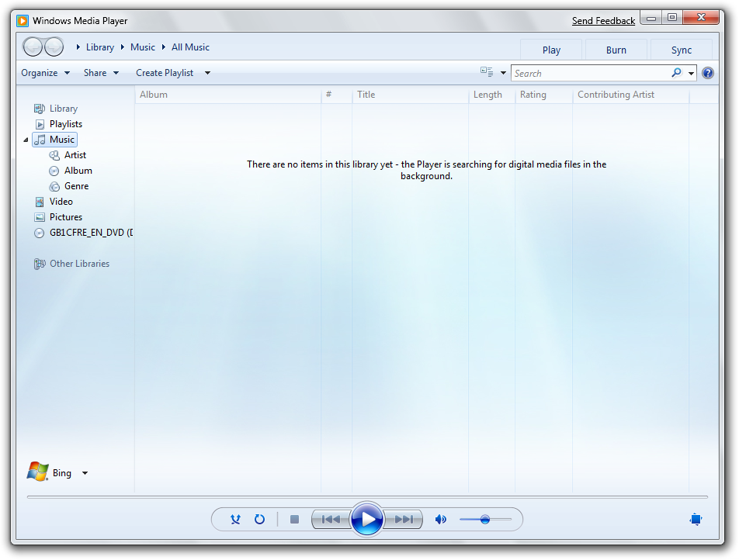Image resolution: width=739 pixels, height=560 pixels.
Task: Click the Music note icon in the tree
Action: 40,140
